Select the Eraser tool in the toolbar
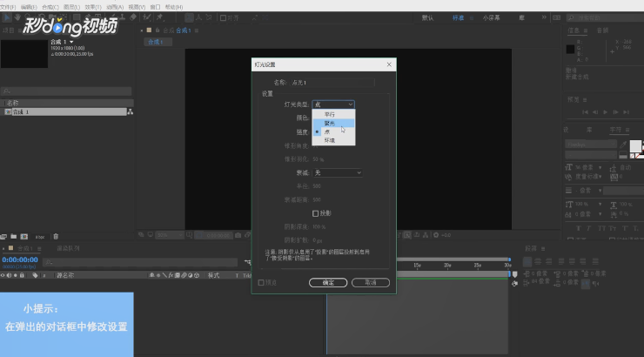The width and height of the screenshot is (644, 357). coord(133,17)
